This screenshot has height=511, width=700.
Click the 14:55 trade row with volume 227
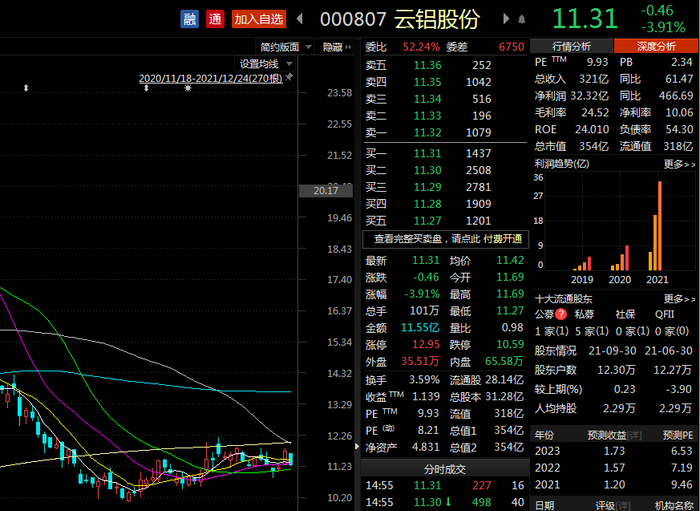445,486
